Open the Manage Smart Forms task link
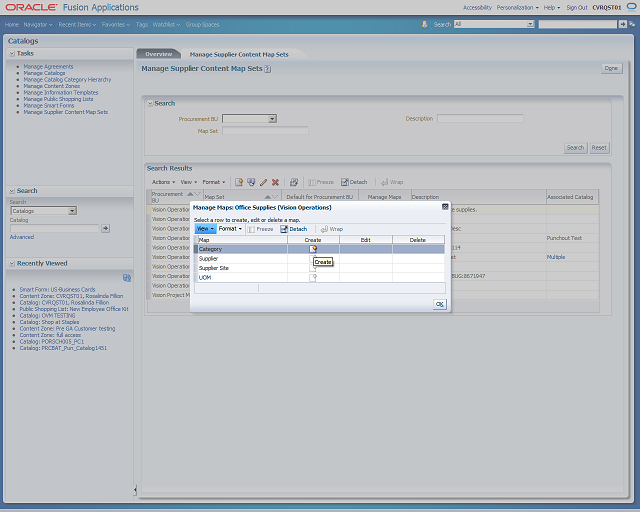 tap(49, 106)
